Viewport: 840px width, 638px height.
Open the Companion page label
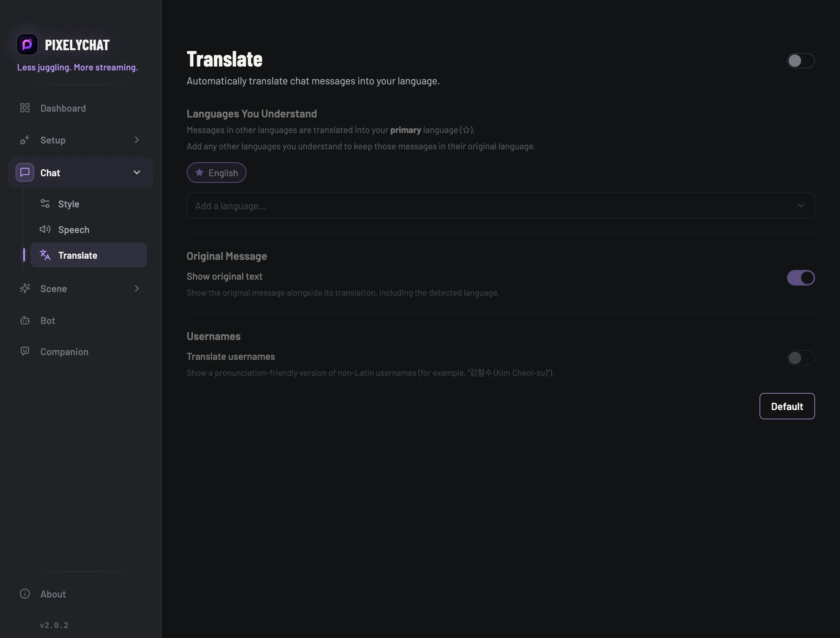(64, 352)
